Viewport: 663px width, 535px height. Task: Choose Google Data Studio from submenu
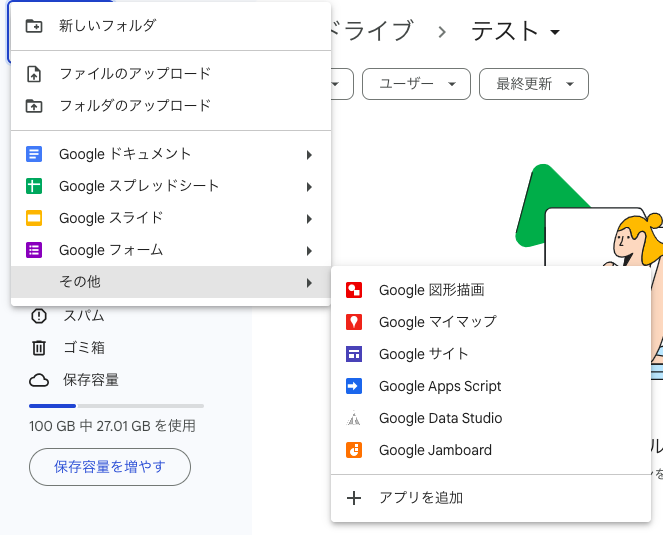point(491,418)
